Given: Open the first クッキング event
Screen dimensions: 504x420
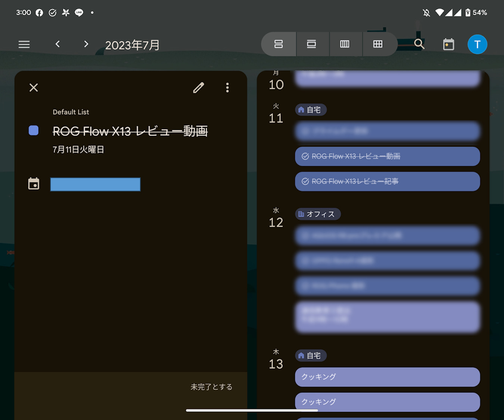Looking at the screenshot, I should coord(387,377).
